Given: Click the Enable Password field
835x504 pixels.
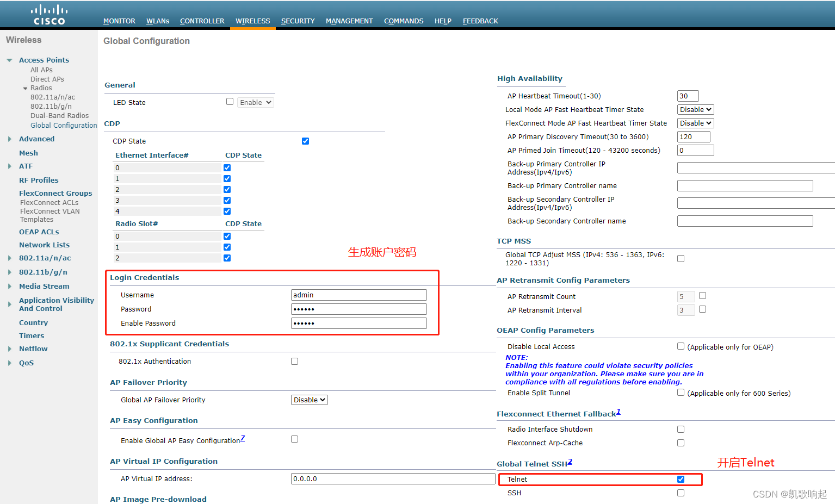Looking at the screenshot, I should coord(359,323).
